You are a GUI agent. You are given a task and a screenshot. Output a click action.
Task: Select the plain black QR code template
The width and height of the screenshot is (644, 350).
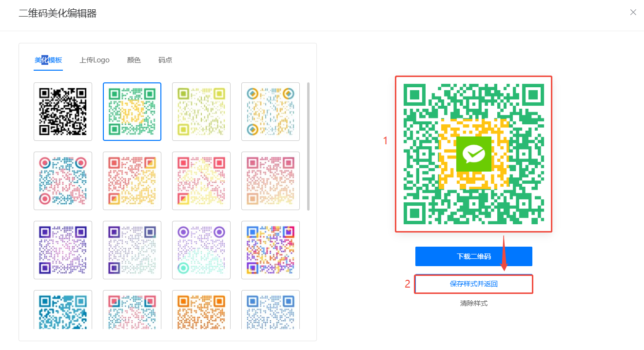click(x=63, y=112)
